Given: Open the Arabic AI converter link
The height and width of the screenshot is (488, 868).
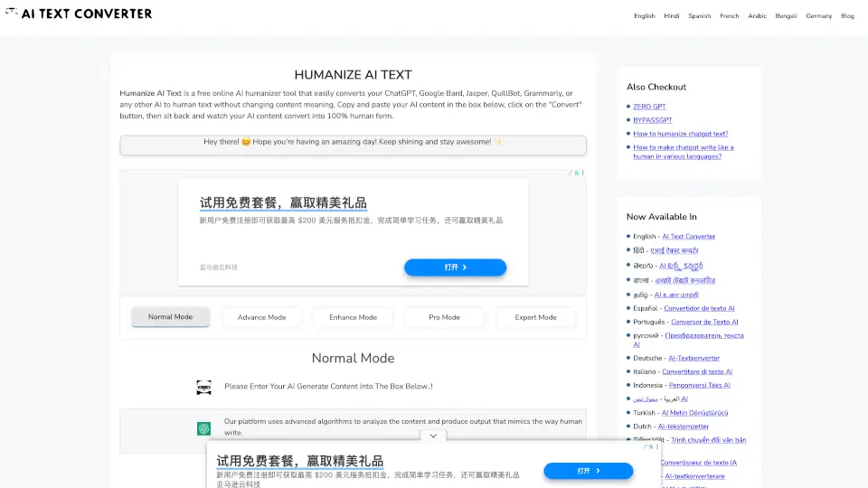Looking at the screenshot, I should [x=660, y=399].
